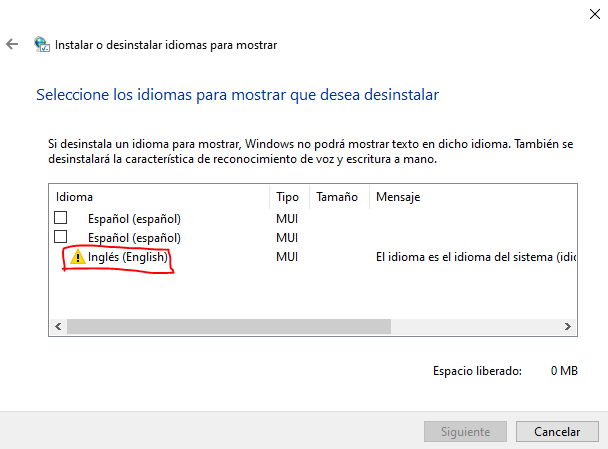Click the 'Seleccione los idiomas para mostrar' heading
Viewport: 608px width, 449px height.
coord(237,95)
